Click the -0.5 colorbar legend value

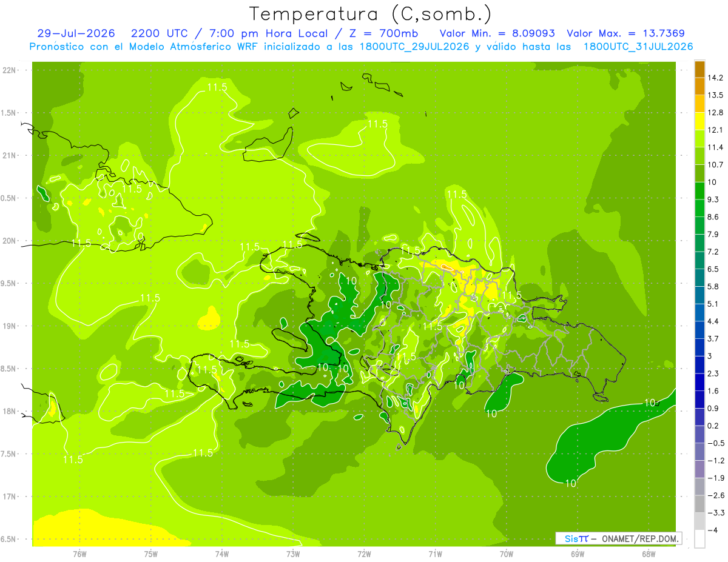tap(715, 443)
